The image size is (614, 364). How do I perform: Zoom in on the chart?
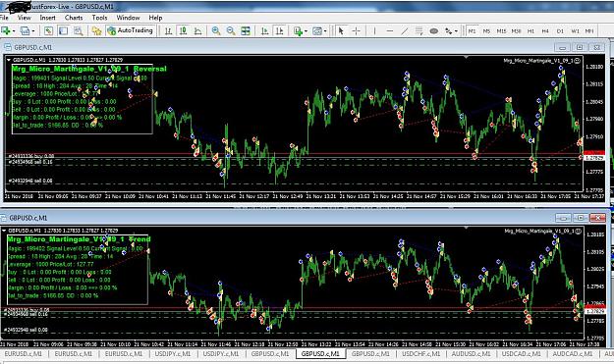[216, 30]
